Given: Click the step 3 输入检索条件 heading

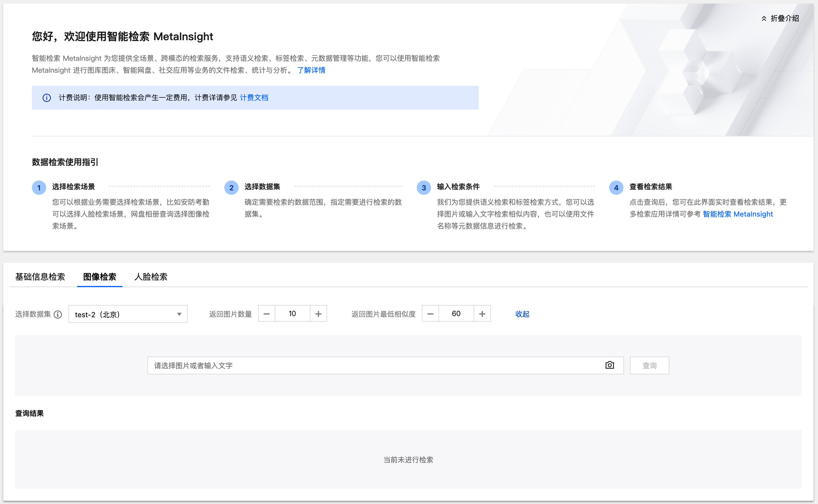Looking at the screenshot, I should (x=458, y=187).
